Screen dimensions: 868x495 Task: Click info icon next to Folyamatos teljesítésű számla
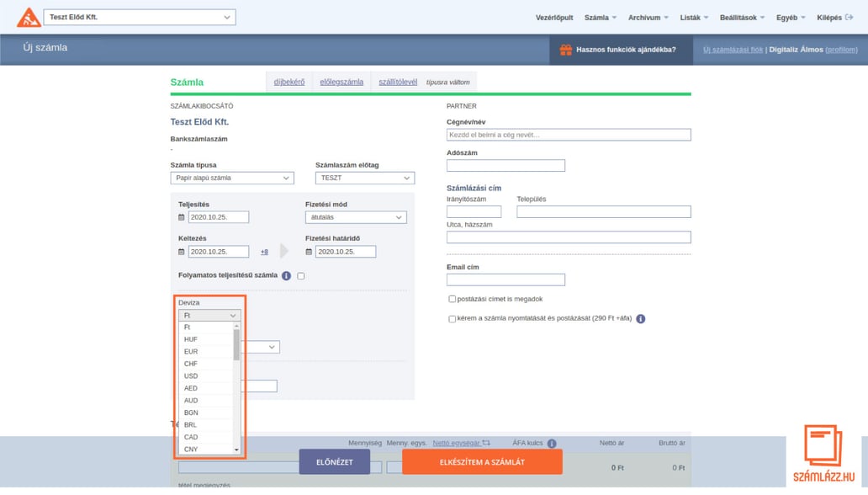pyautogui.click(x=286, y=276)
